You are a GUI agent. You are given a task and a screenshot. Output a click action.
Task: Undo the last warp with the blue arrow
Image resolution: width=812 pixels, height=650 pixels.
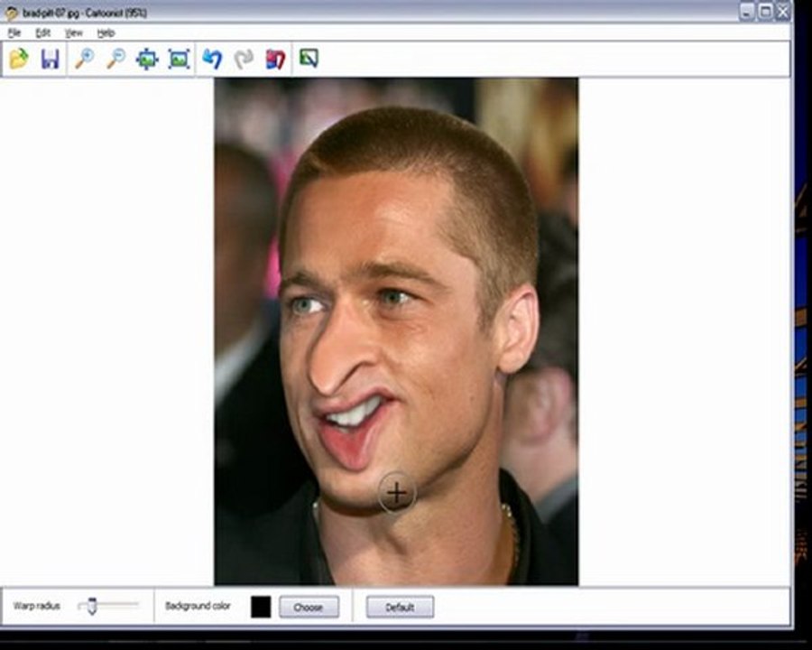212,59
